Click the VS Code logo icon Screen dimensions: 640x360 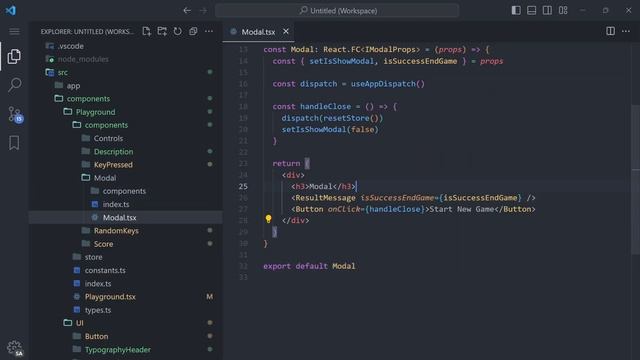pos(11,10)
